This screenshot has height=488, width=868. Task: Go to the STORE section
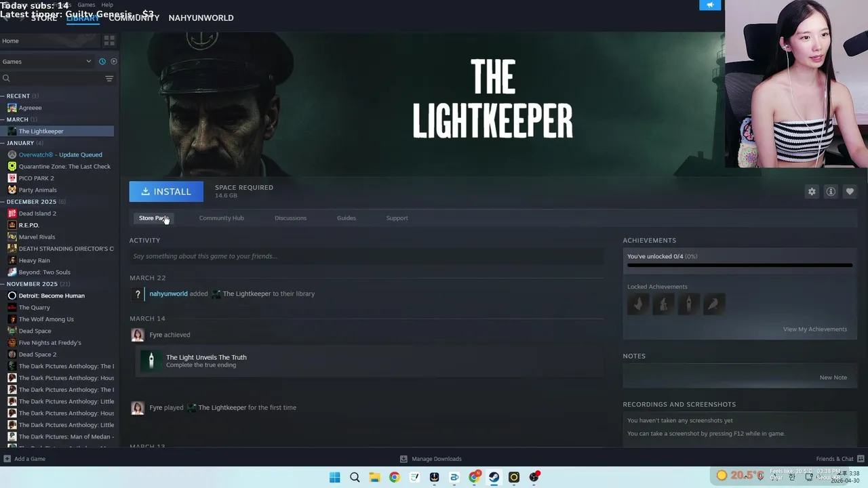(x=44, y=18)
